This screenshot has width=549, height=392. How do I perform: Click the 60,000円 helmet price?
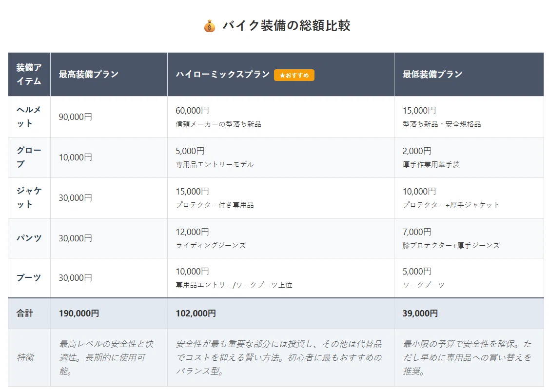(x=192, y=111)
